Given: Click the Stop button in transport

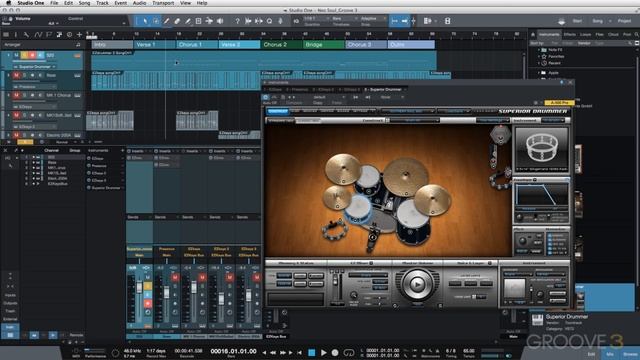Looking at the screenshot, I should [x=311, y=352].
